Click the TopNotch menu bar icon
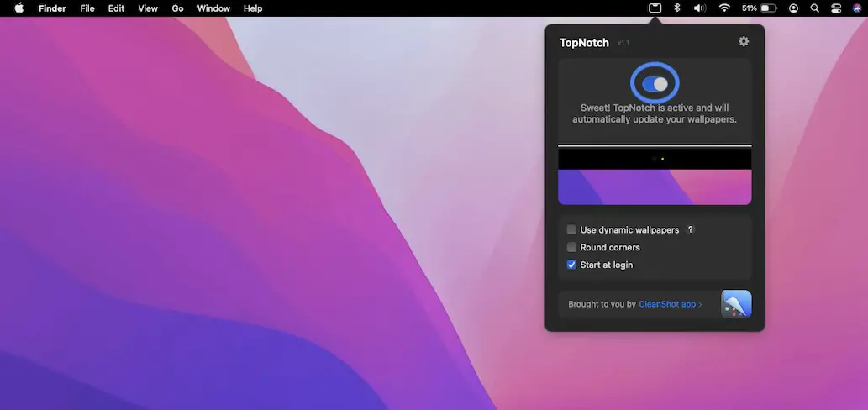This screenshot has height=410, width=868. tap(655, 8)
